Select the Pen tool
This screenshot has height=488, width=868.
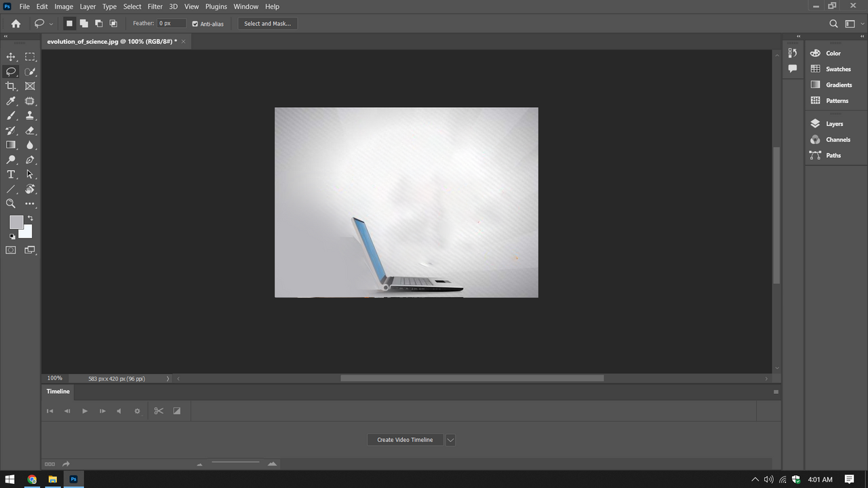point(30,160)
